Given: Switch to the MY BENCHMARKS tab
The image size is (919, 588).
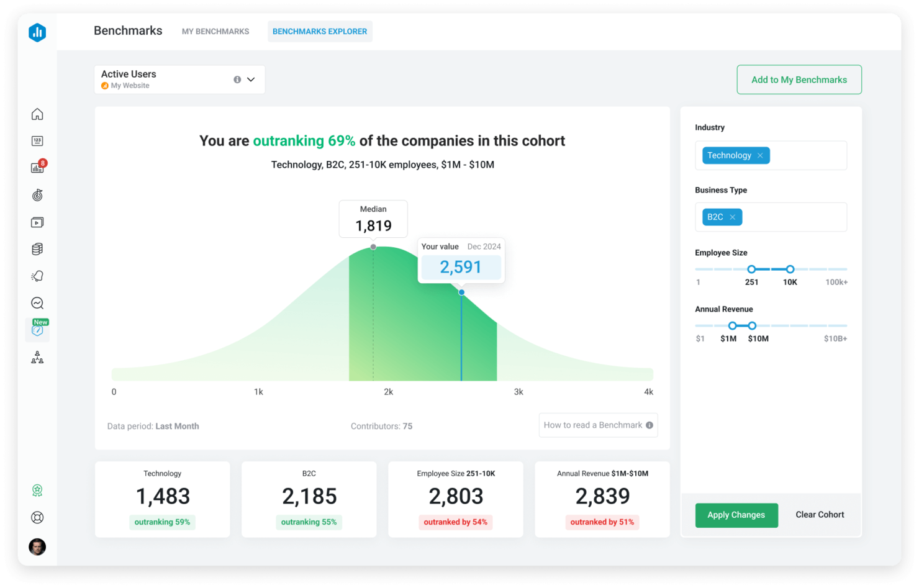Looking at the screenshot, I should [x=215, y=31].
